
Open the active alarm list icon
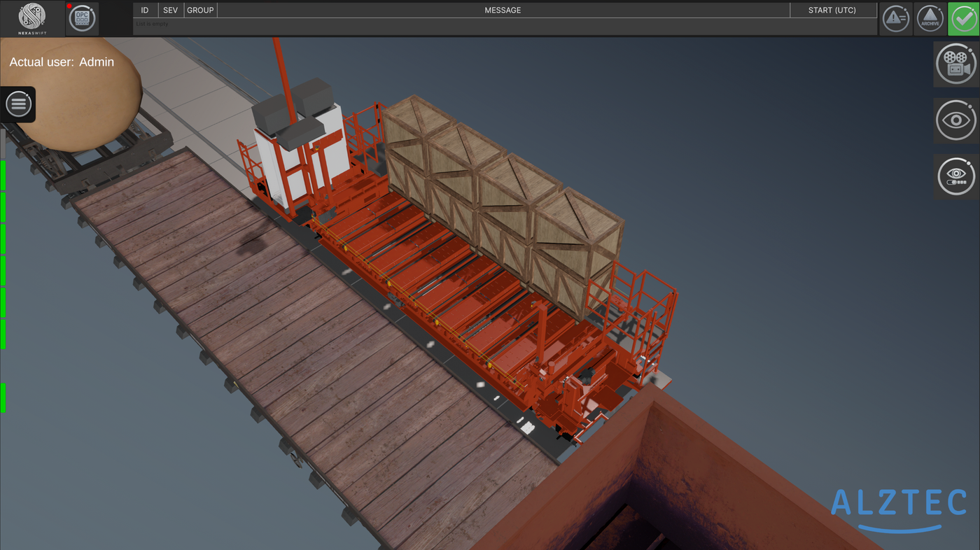point(896,19)
